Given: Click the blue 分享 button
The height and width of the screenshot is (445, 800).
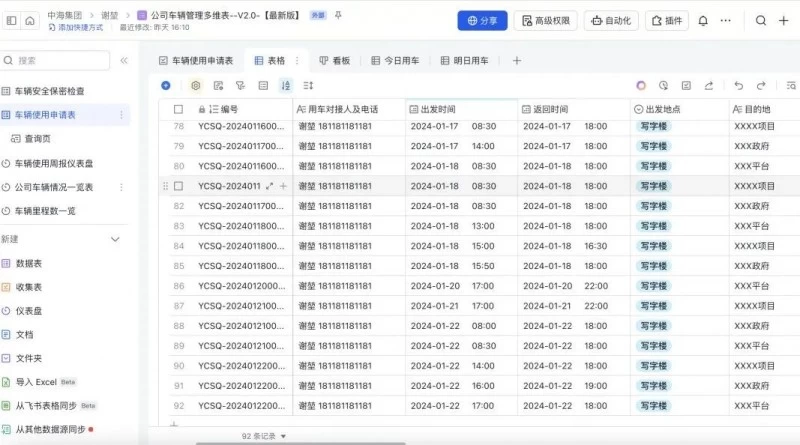Looking at the screenshot, I should coord(482,20).
